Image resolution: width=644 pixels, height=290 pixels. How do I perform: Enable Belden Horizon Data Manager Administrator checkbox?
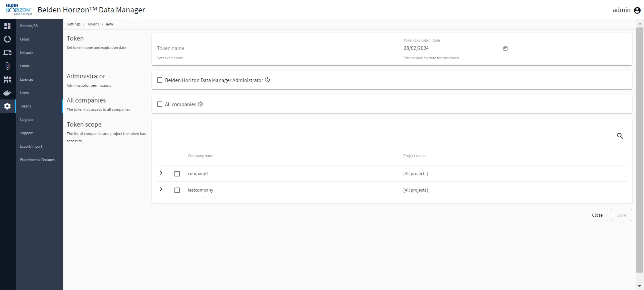(x=160, y=80)
